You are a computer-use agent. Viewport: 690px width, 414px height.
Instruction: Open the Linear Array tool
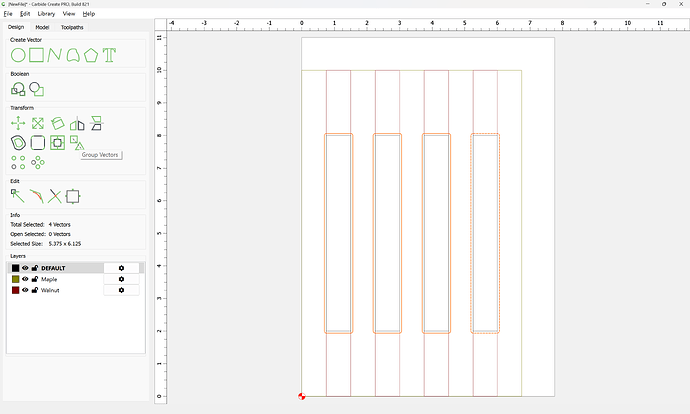18,161
